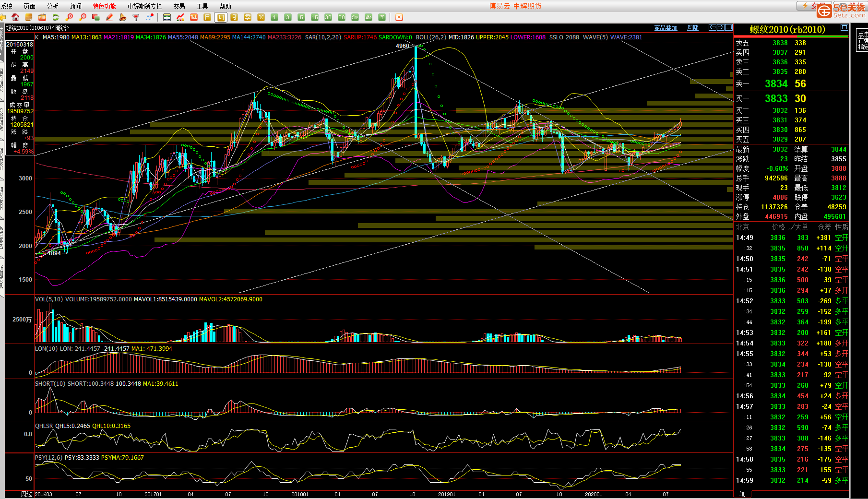Open the alert bell icon
This screenshot has width=868, height=499.
point(123,17)
